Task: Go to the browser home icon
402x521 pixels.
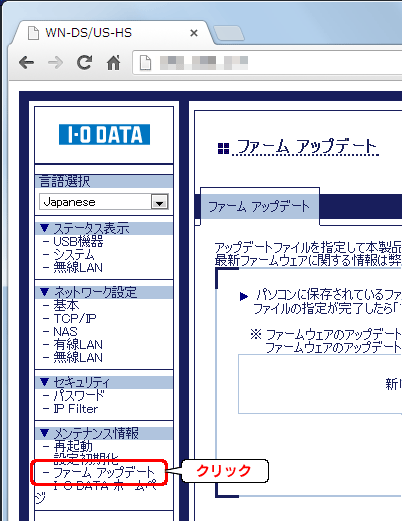Action: 113,62
